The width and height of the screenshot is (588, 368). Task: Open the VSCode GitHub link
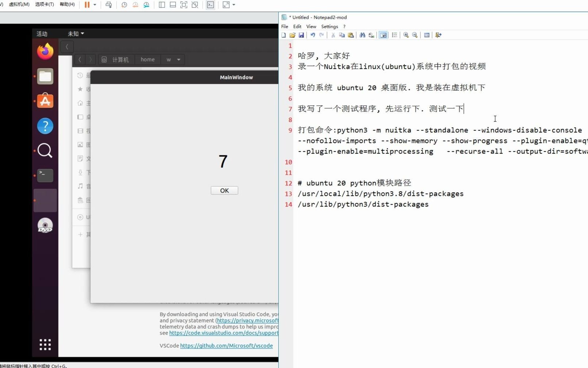point(226,346)
